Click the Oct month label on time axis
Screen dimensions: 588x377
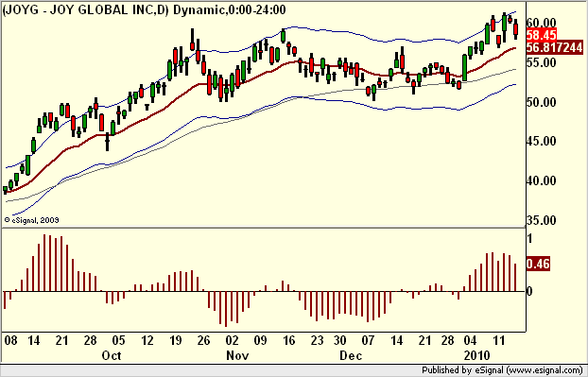pos(112,355)
